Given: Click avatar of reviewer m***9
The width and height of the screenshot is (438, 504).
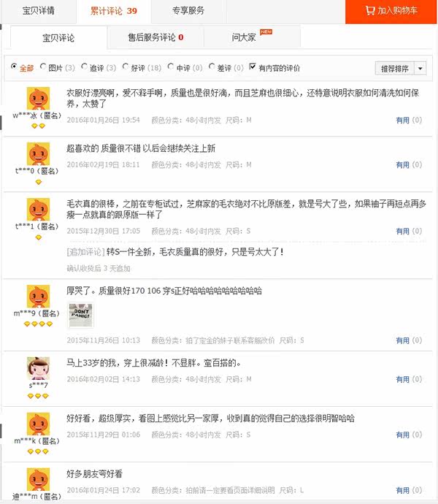Looking at the screenshot, I should (38, 297).
